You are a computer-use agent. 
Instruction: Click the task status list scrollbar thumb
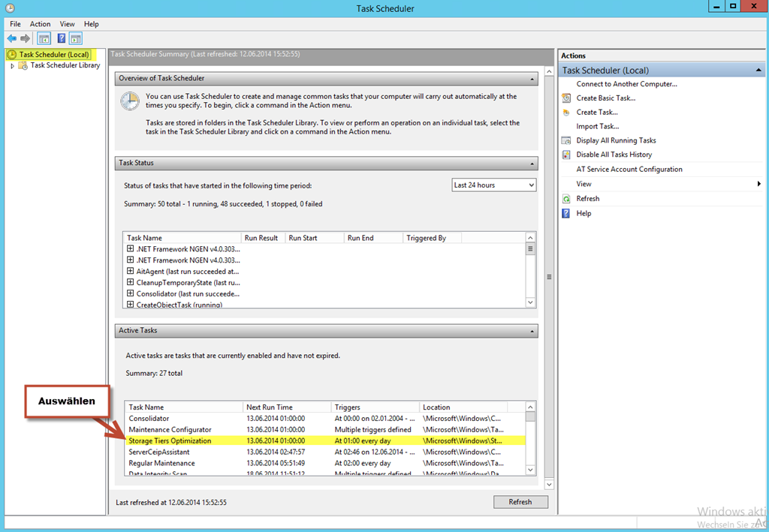tap(530, 249)
